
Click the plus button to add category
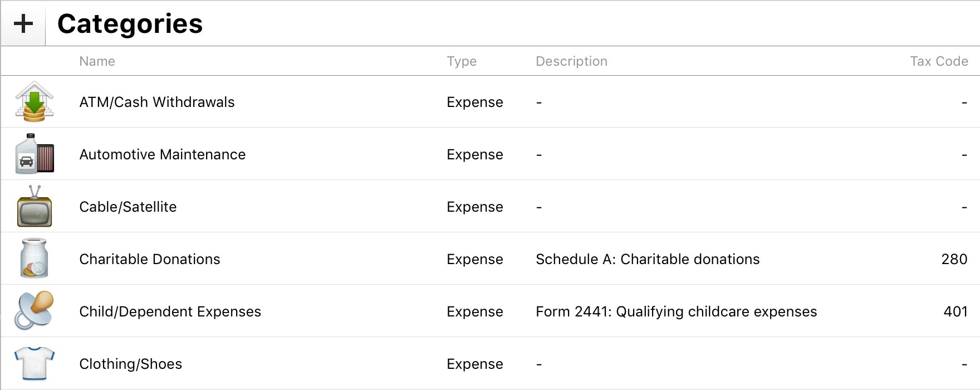[23, 24]
